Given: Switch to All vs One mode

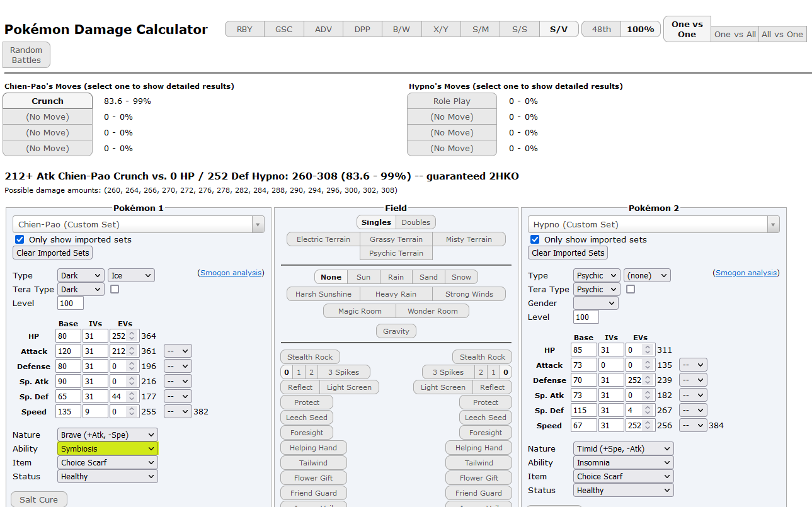Looking at the screenshot, I should (782, 34).
